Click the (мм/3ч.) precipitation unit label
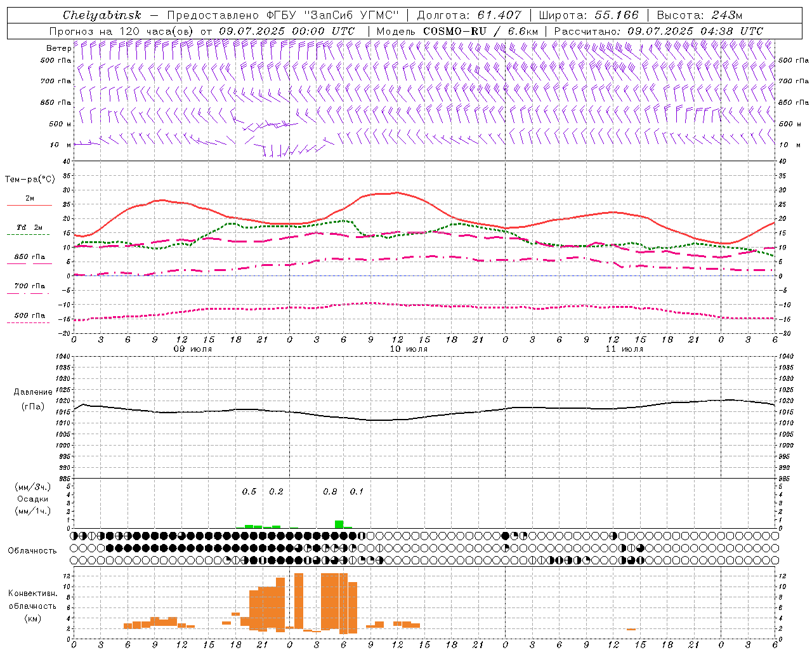This screenshot has width=812, height=650. 33,487
